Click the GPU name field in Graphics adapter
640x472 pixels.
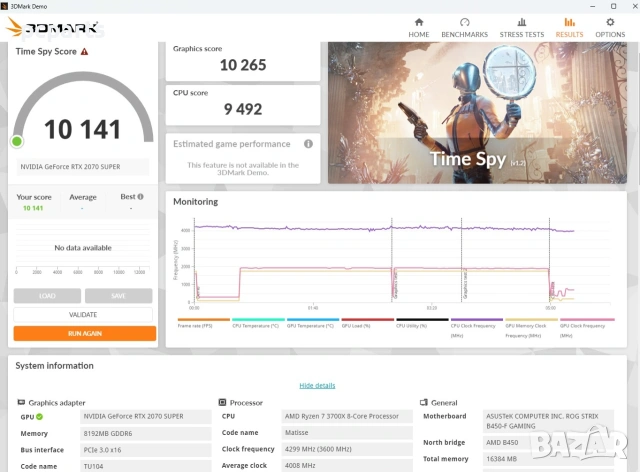[x=146, y=416]
